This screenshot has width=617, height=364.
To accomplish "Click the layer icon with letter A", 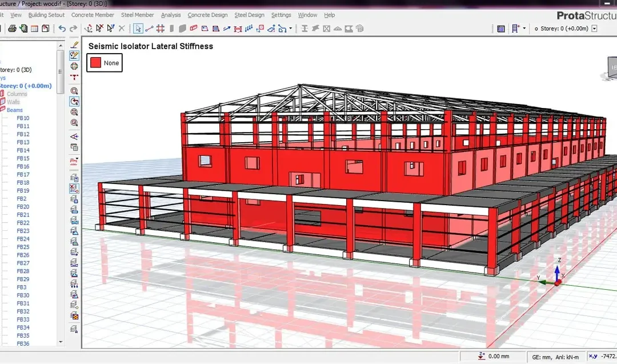I will click(74, 329).
